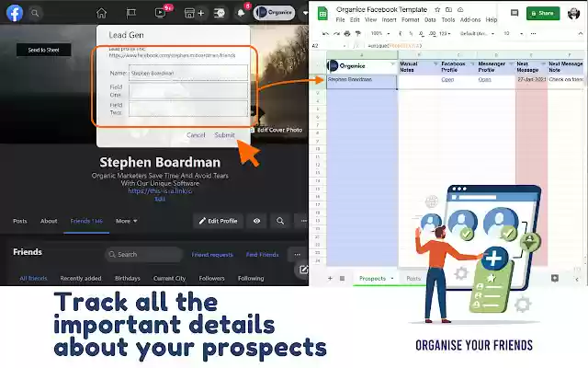Check cloud save status icon in Sheets
This screenshot has width=588, height=368.
[x=460, y=9]
